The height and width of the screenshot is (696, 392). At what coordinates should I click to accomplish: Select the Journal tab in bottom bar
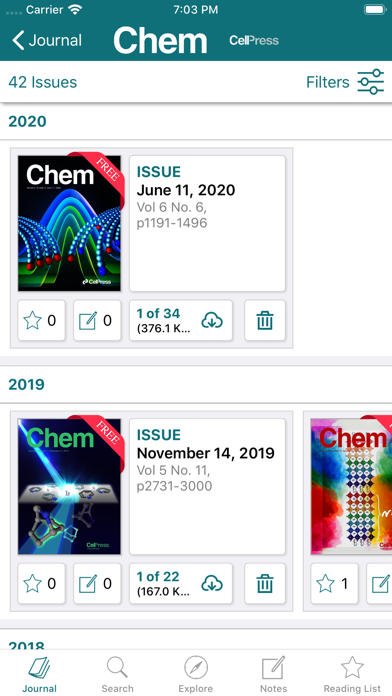click(x=40, y=675)
